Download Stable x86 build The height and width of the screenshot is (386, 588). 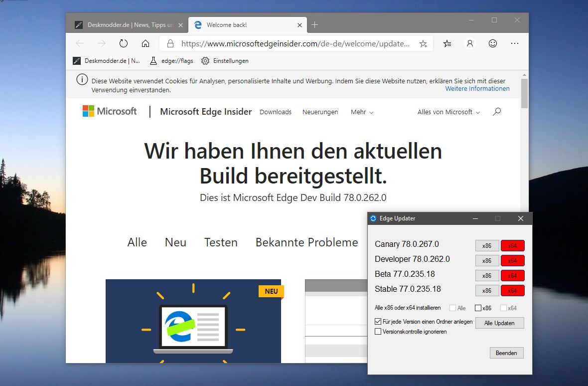tap(487, 291)
